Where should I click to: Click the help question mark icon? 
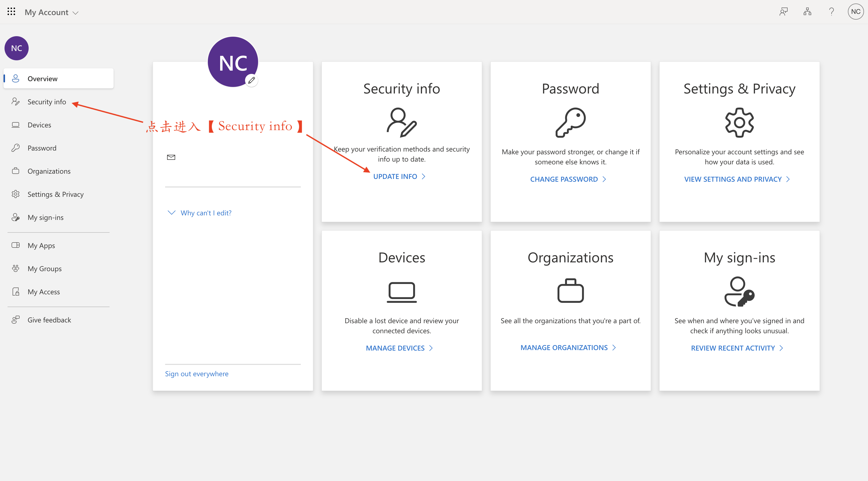831,12
